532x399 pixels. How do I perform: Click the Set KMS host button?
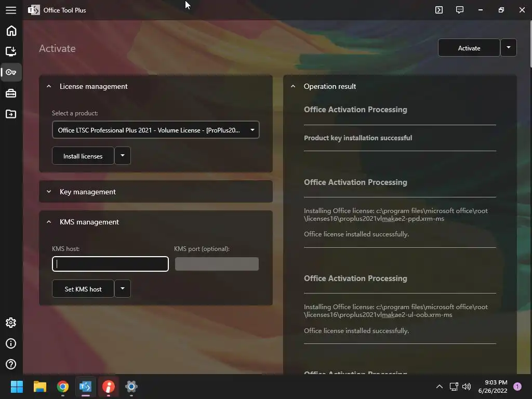click(83, 289)
